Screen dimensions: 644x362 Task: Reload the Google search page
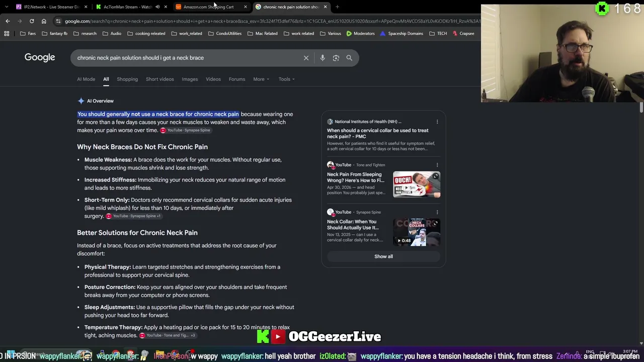32,21
